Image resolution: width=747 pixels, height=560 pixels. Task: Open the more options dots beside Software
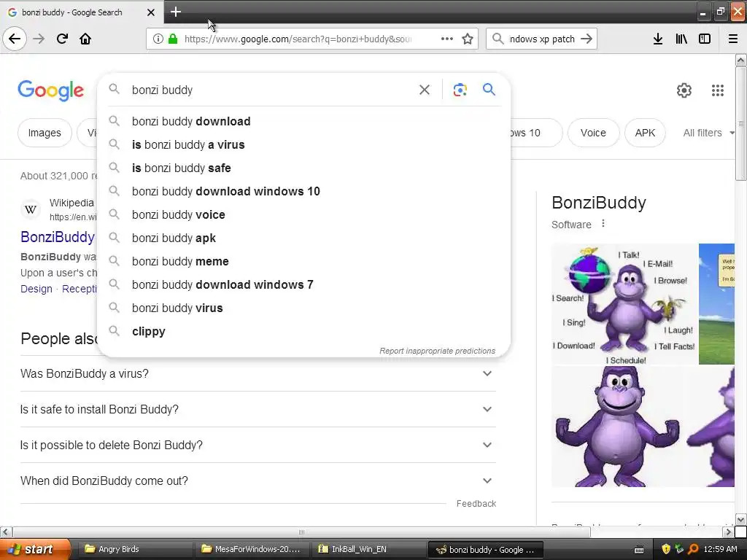[x=603, y=223]
